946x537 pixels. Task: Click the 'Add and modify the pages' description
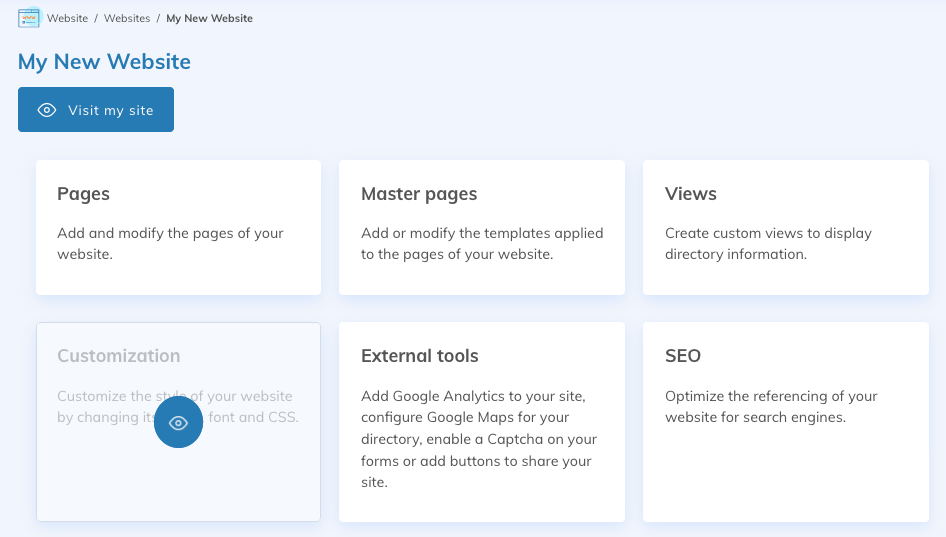pyautogui.click(x=170, y=243)
